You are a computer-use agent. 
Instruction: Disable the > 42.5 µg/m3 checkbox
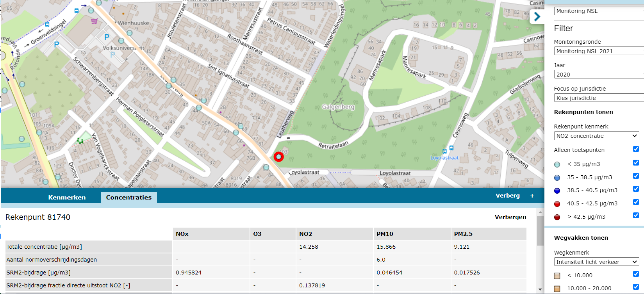[636, 216]
